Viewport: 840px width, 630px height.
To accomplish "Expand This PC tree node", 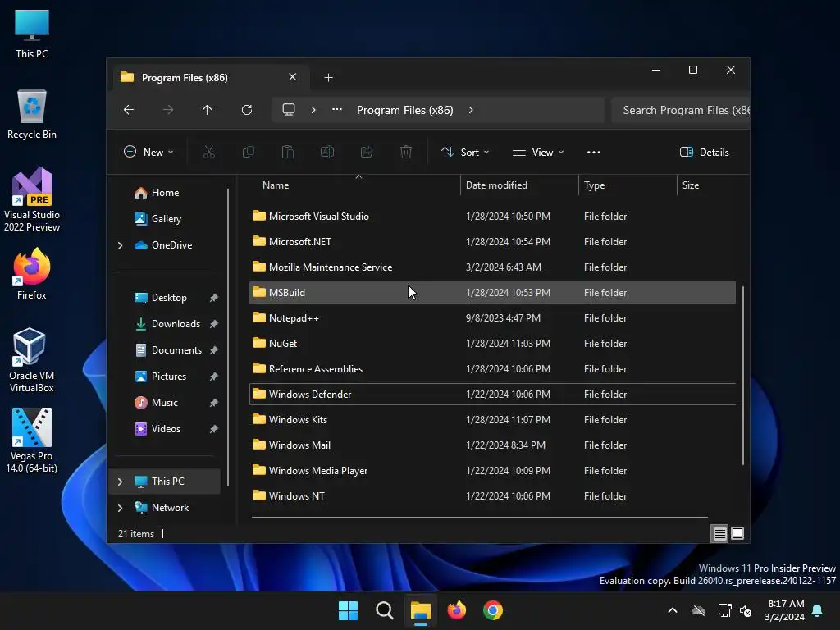I will 120,482.
